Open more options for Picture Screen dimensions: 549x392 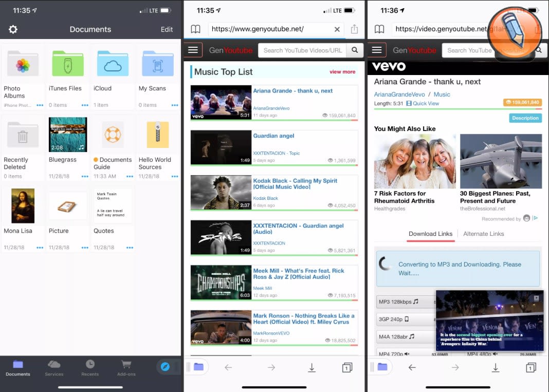coord(85,248)
